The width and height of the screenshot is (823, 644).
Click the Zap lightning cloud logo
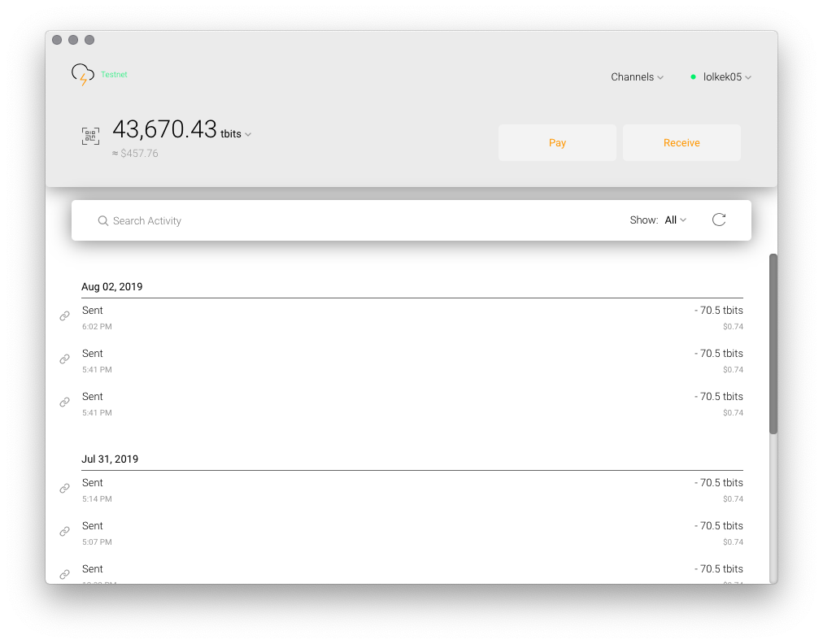(82, 75)
